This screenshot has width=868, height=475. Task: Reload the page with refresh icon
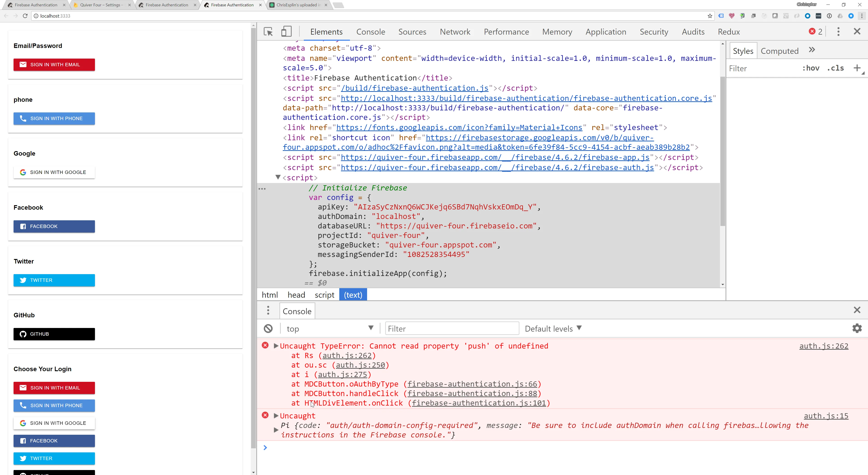coord(25,16)
